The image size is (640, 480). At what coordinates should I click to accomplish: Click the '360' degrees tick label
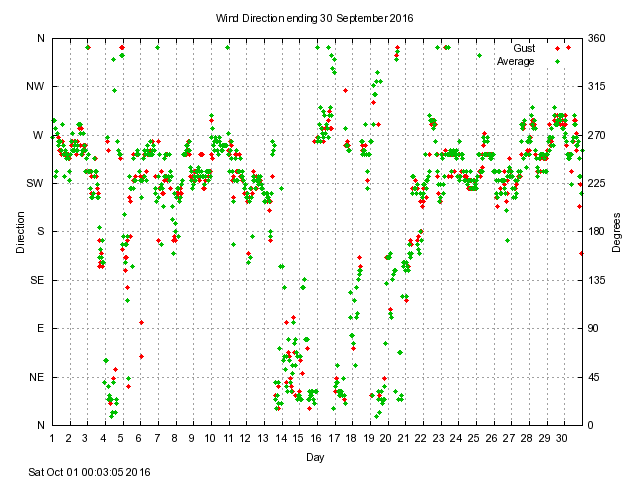click(596, 38)
